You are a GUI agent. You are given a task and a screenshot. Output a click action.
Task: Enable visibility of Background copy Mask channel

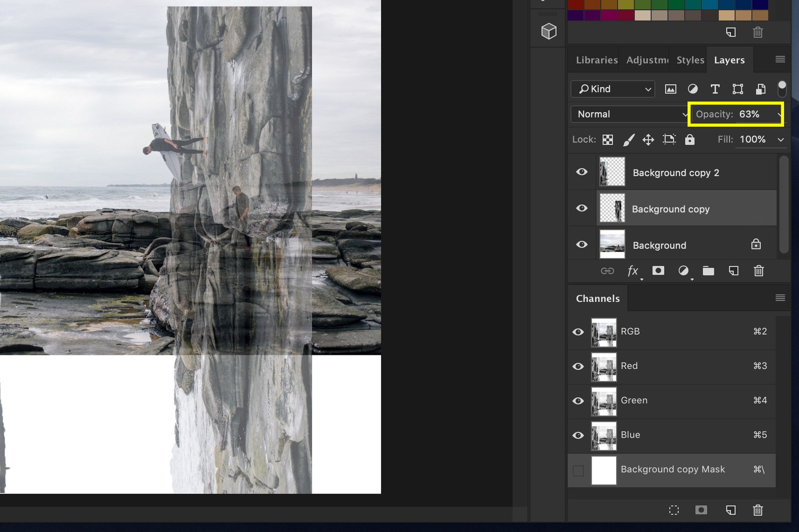(579, 470)
